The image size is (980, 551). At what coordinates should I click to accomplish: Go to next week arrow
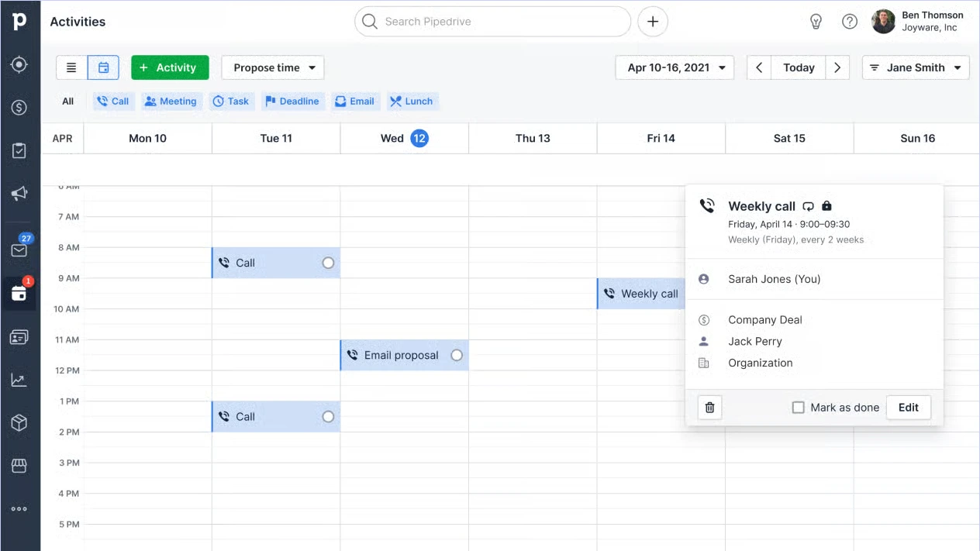coord(837,67)
